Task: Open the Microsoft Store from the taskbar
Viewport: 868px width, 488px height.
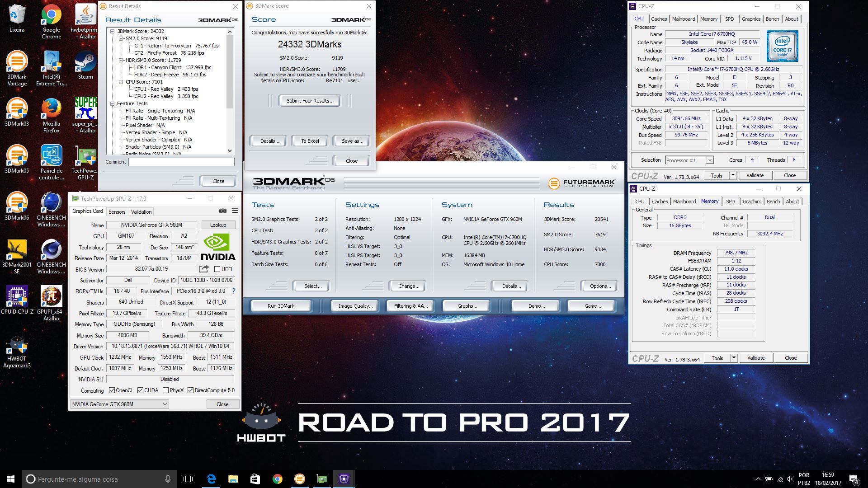Action: click(255, 479)
